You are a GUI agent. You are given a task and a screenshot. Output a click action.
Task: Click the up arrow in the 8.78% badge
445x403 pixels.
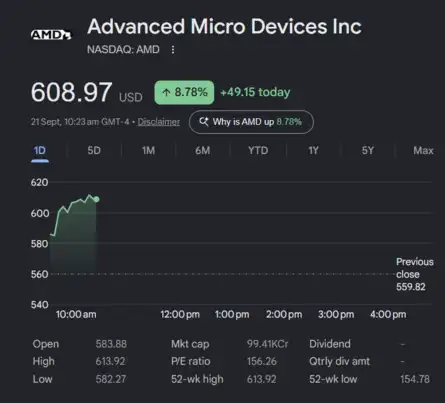click(166, 92)
